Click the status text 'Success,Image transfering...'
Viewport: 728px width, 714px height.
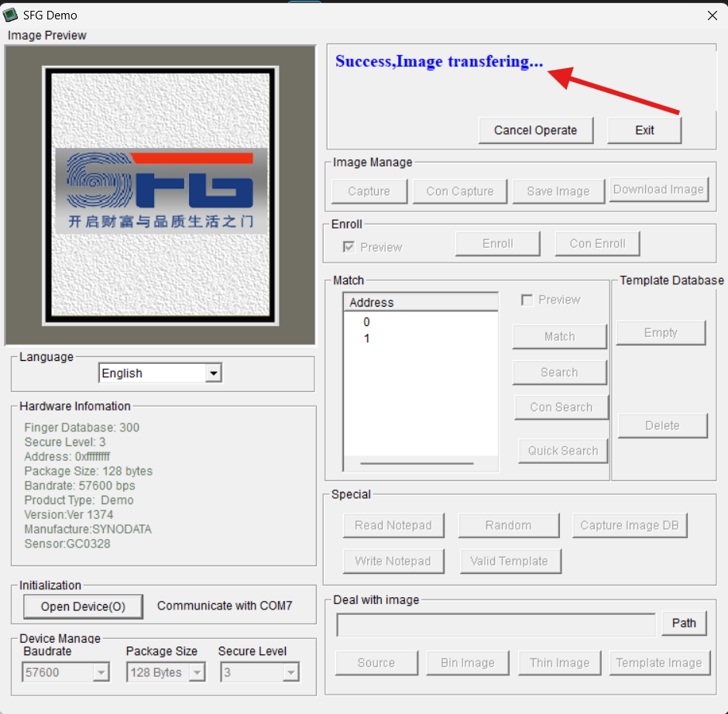439,62
